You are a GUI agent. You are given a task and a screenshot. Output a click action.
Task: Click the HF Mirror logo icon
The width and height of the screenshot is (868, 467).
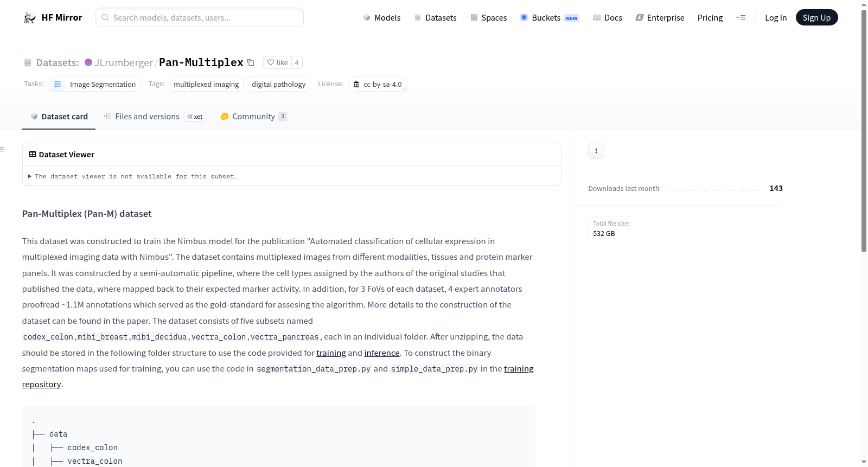pos(30,18)
